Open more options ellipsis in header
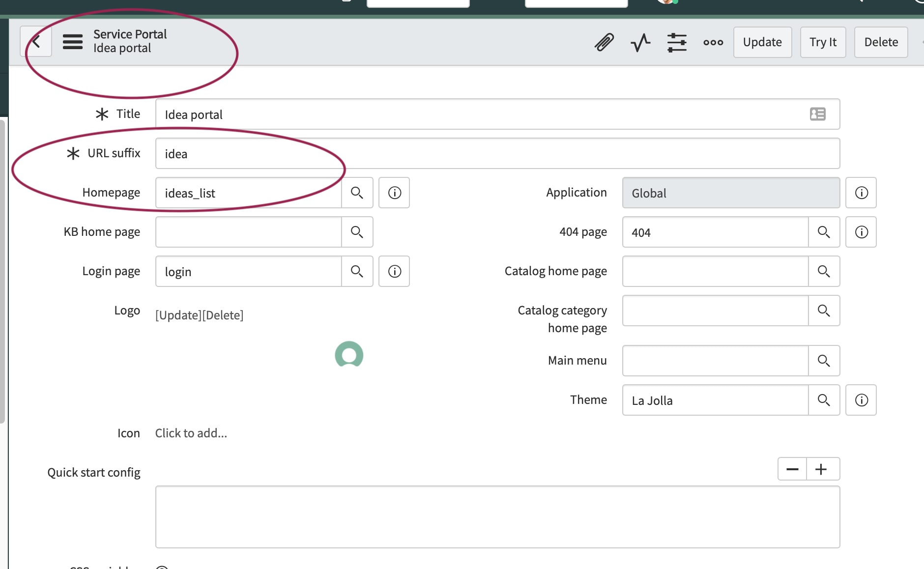924x569 pixels. click(x=713, y=42)
